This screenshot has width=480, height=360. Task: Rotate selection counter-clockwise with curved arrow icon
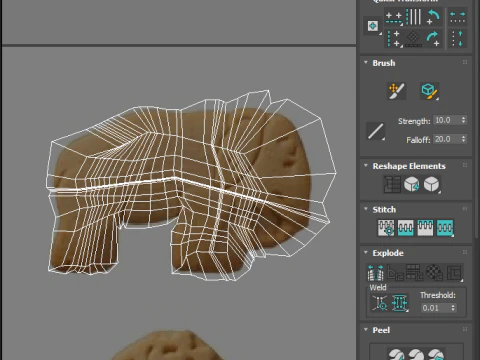tap(433, 17)
